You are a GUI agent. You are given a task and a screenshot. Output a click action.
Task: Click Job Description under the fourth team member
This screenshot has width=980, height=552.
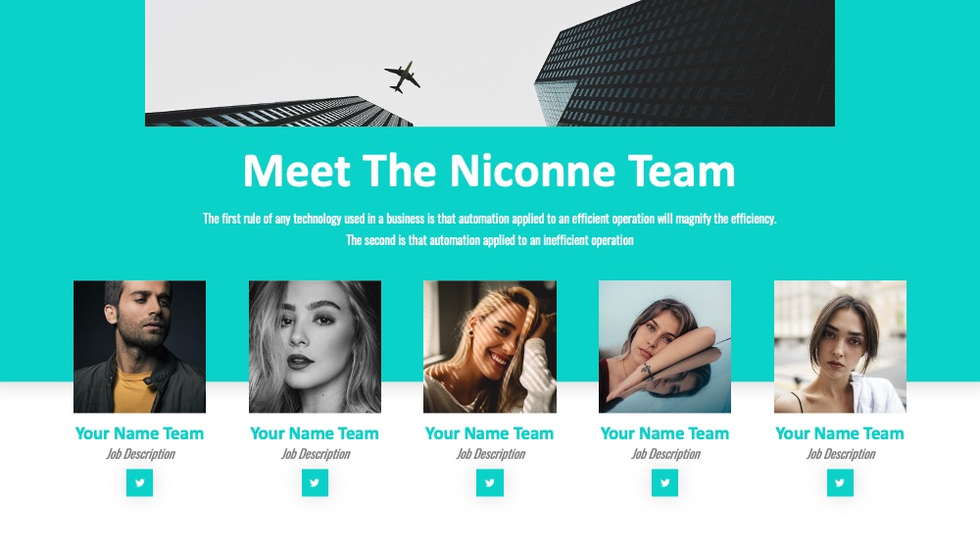665,454
